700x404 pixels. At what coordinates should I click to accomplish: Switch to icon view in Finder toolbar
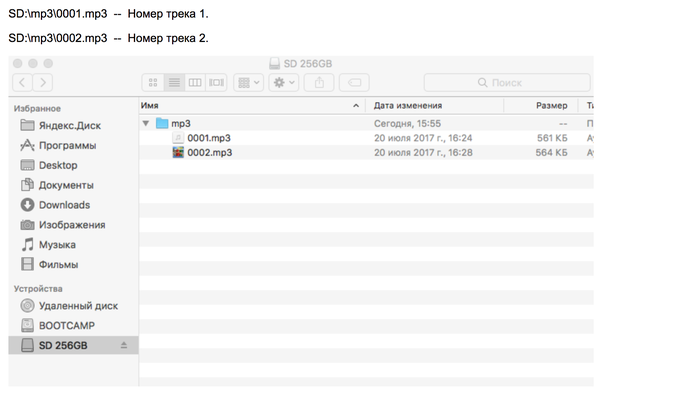coord(153,82)
